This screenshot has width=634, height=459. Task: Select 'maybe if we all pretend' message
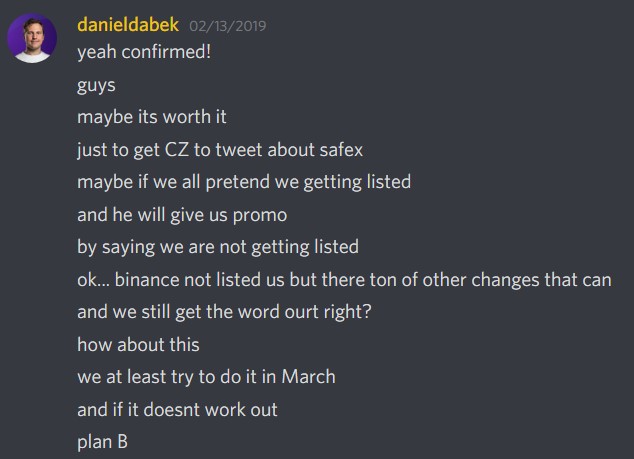point(244,182)
